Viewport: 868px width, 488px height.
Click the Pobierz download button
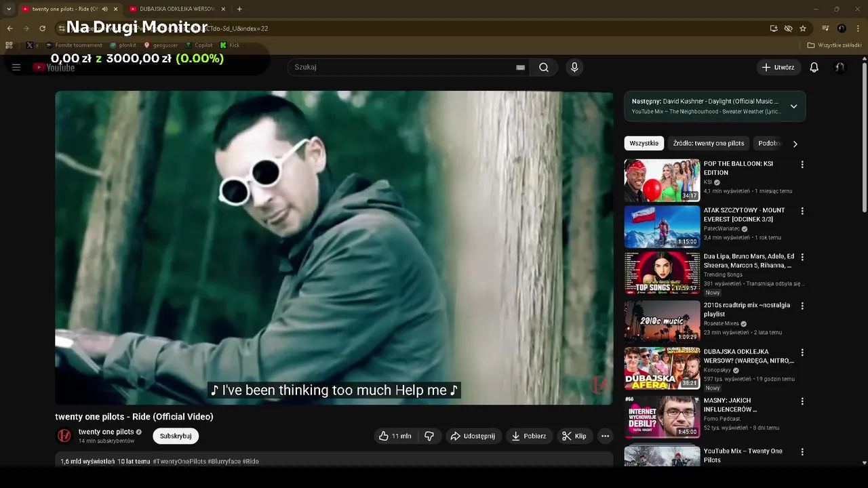click(x=528, y=436)
